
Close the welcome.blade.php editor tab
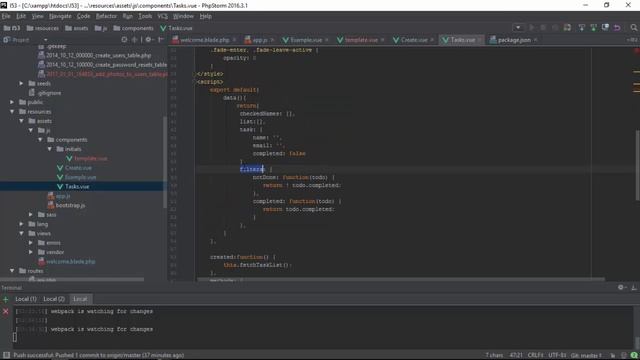[234, 40]
